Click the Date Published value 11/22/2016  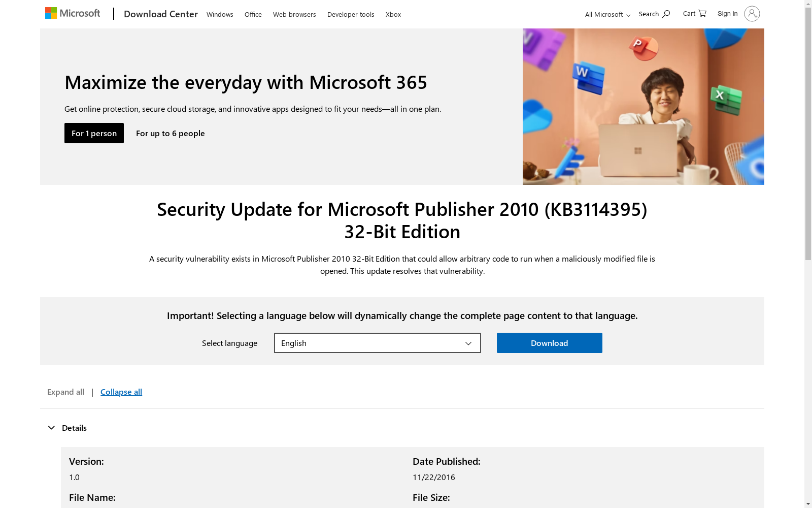[x=434, y=477]
